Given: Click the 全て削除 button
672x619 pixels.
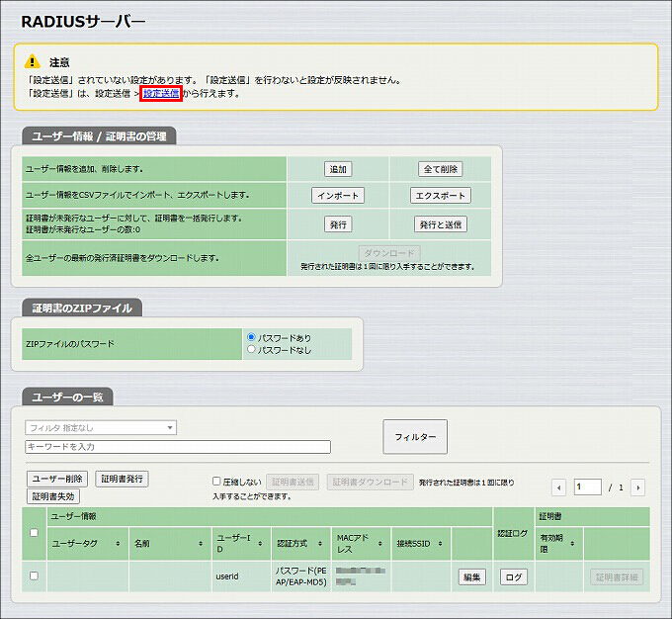Looking at the screenshot, I should pos(441,169).
